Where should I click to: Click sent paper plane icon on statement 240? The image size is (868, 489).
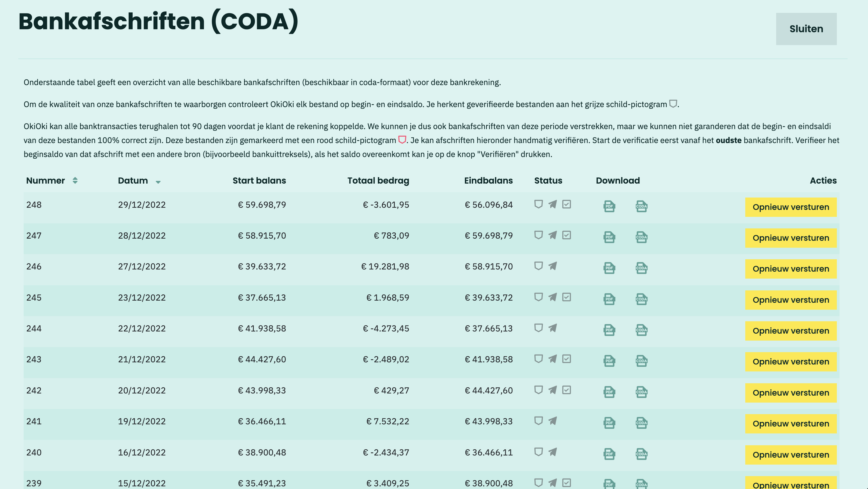(x=553, y=452)
